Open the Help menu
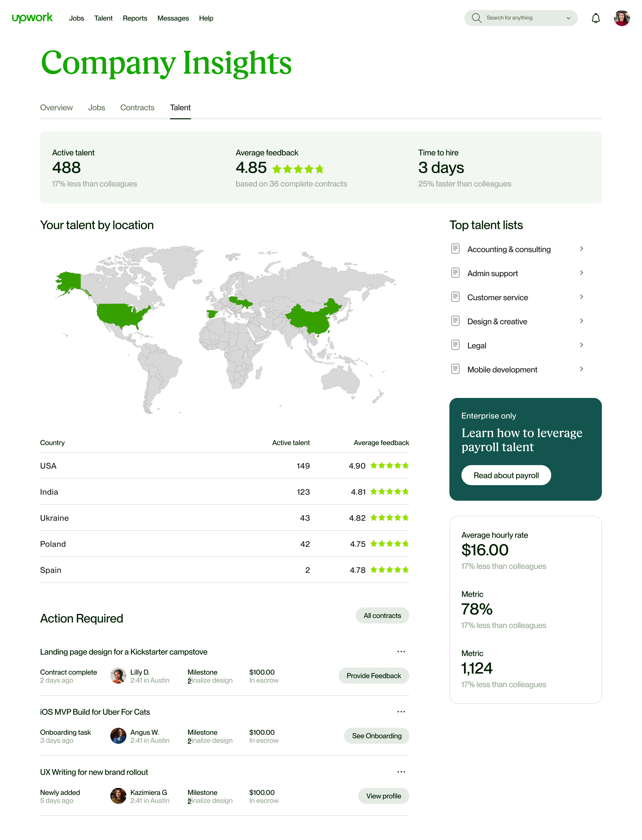 pyautogui.click(x=206, y=18)
